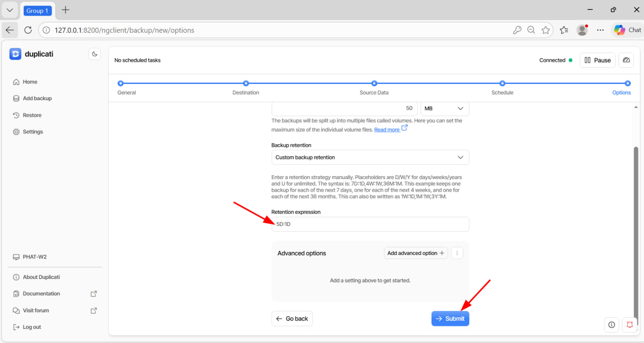644x343 pixels.
Task: Open three-dot menu in Advanced options
Action: click(457, 253)
